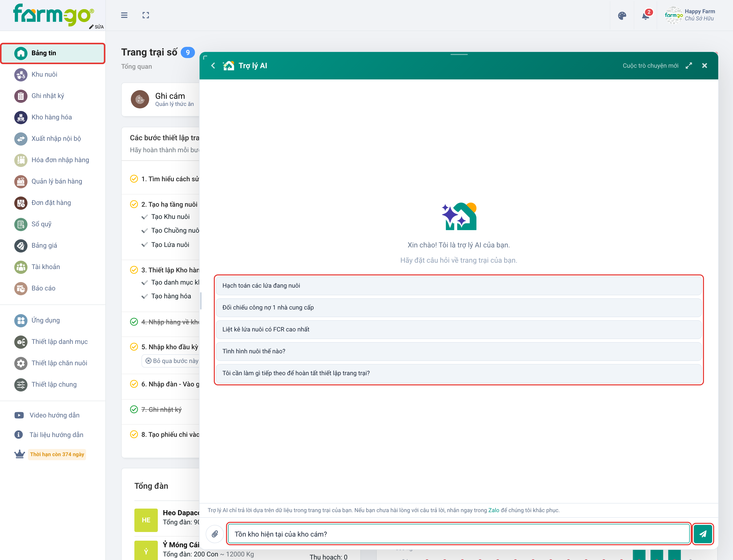Start Cuộc trò chuyện mới
Viewport: 733px width, 560px height.
650,66
